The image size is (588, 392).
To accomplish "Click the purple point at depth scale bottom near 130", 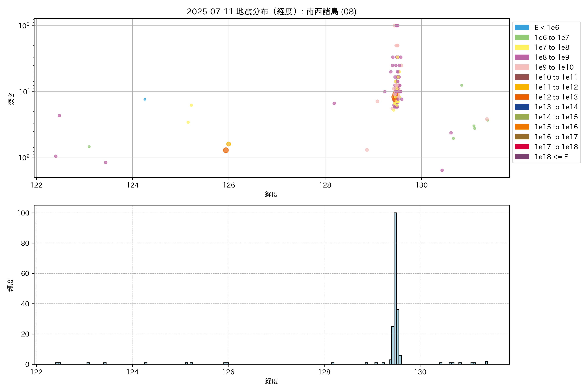I will pos(442,170).
